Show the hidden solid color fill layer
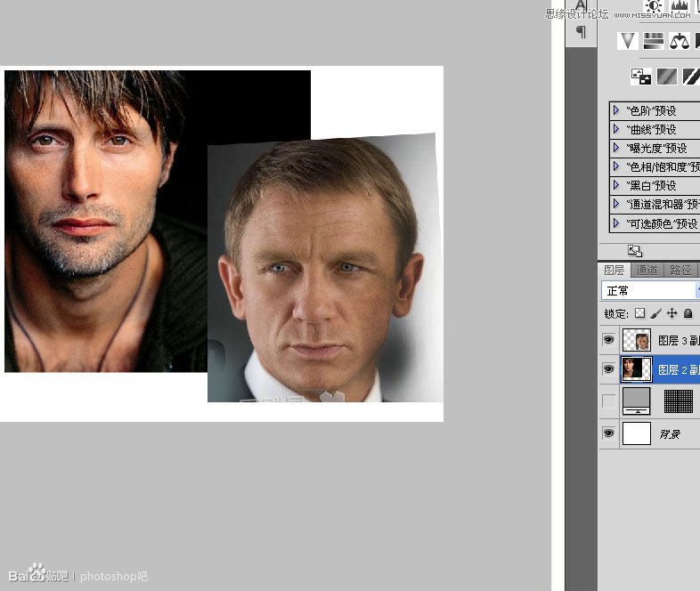700x591 pixels. point(608,401)
